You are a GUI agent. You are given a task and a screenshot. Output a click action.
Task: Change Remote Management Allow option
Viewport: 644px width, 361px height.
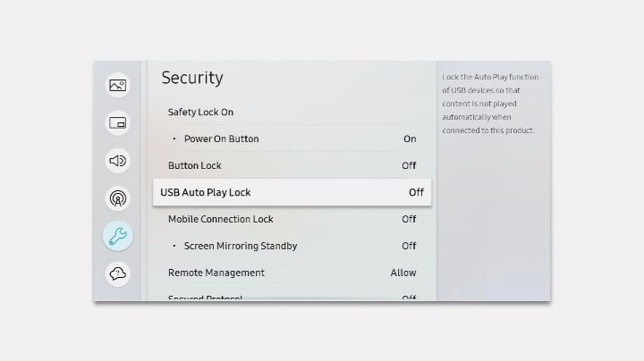403,273
